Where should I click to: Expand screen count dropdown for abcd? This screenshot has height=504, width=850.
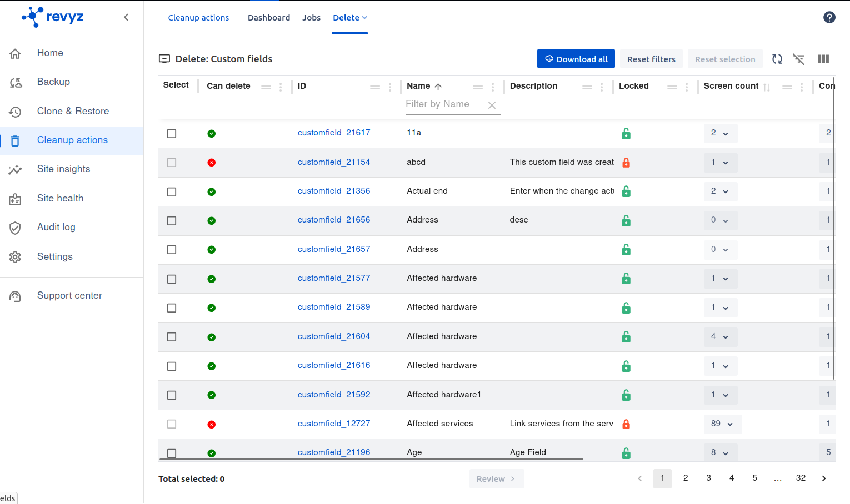pos(721,163)
